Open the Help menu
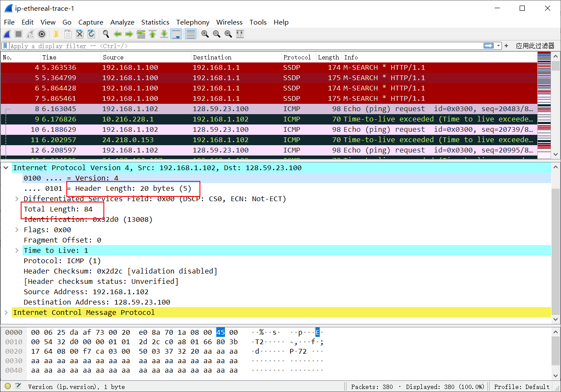This screenshot has width=561, height=392. 281,22
